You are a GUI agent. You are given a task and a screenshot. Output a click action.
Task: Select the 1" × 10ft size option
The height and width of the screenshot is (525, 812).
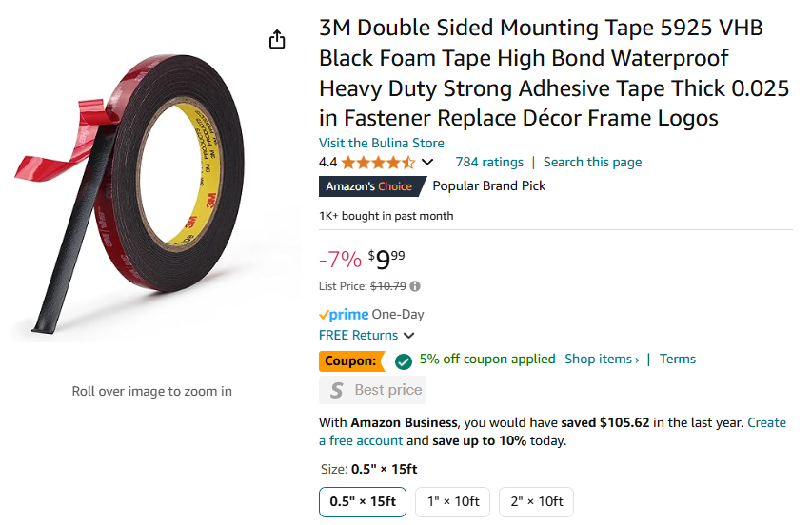(x=452, y=502)
